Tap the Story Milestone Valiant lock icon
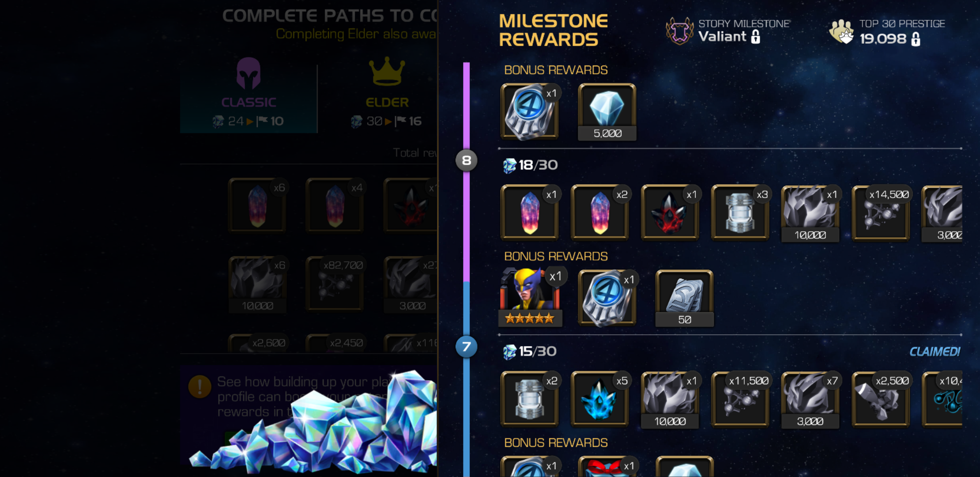Image resolution: width=980 pixels, height=477 pixels. coord(755,37)
